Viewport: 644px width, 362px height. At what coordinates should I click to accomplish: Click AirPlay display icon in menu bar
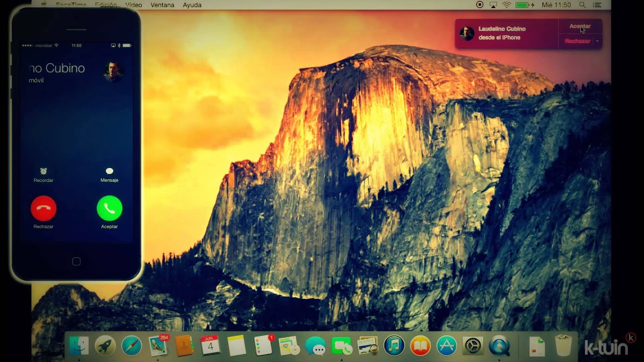[493, 5]
